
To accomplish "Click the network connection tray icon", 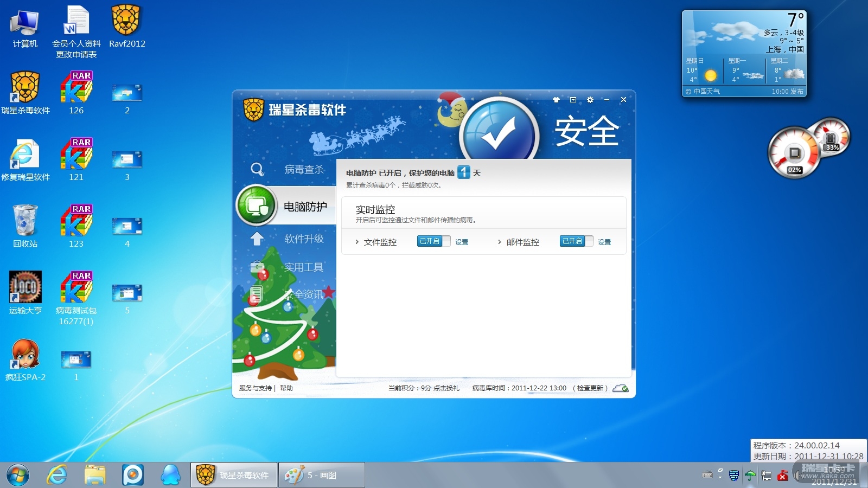I will tap(767, 476).
